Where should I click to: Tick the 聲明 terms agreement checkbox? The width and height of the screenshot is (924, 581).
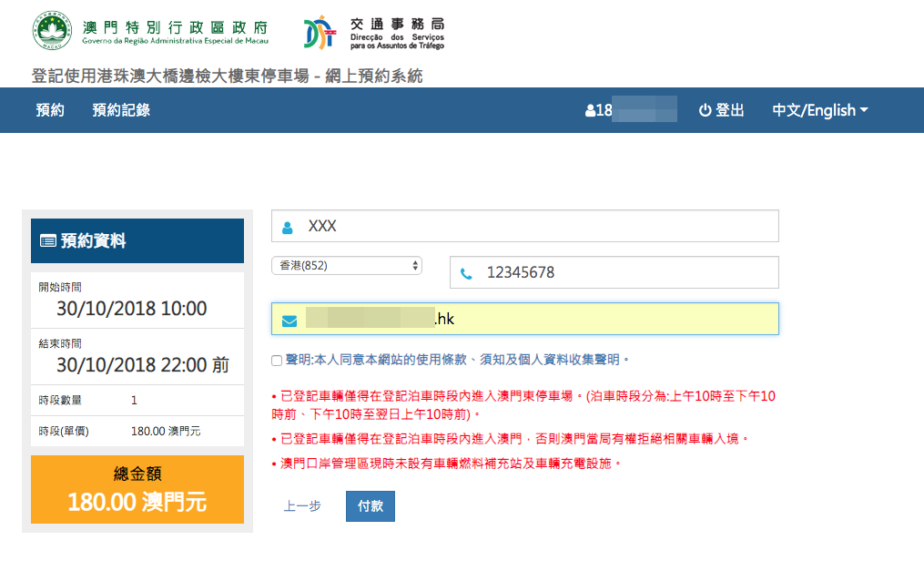277,361
